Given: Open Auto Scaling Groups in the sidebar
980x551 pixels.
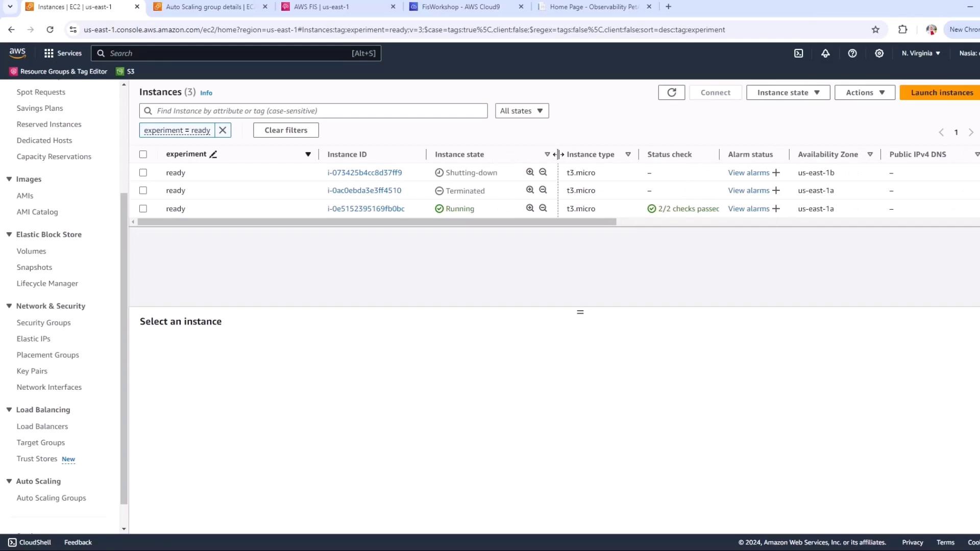Looking at the screenshot, I should 51,498.
